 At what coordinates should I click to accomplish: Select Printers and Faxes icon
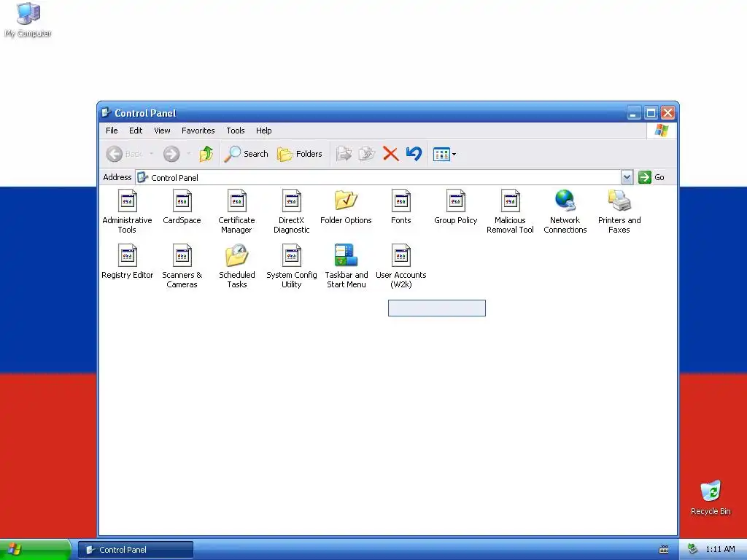[619, 201]
